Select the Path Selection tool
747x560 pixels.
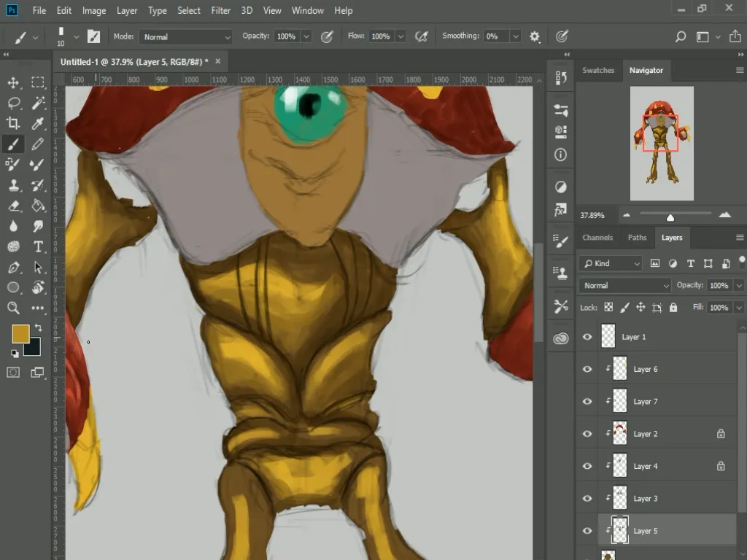pyautogui.click(x=38, y=267)
